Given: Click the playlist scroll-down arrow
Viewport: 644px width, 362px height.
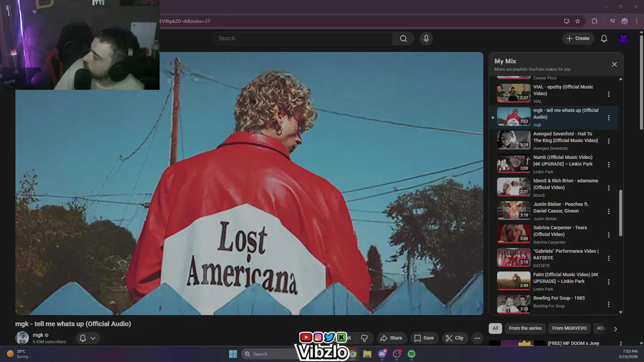Looking at the screenshot, I should point(620,312).
